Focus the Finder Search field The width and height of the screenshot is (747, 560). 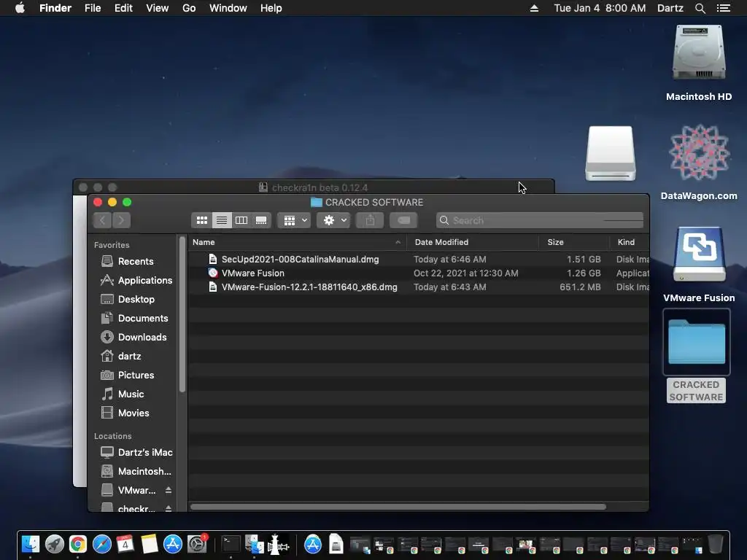tap(540, 220)
